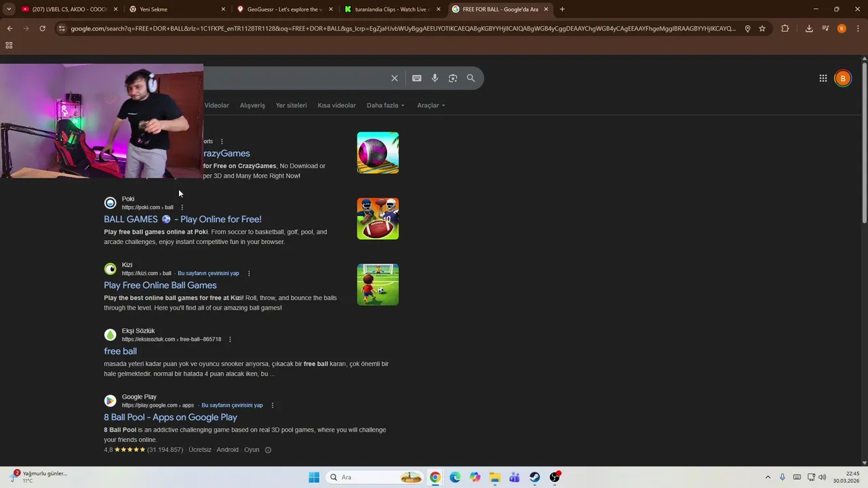Expand the Daha fazla filter dropdown
This screenshot has height=488, width=868.
coord(385,105)
